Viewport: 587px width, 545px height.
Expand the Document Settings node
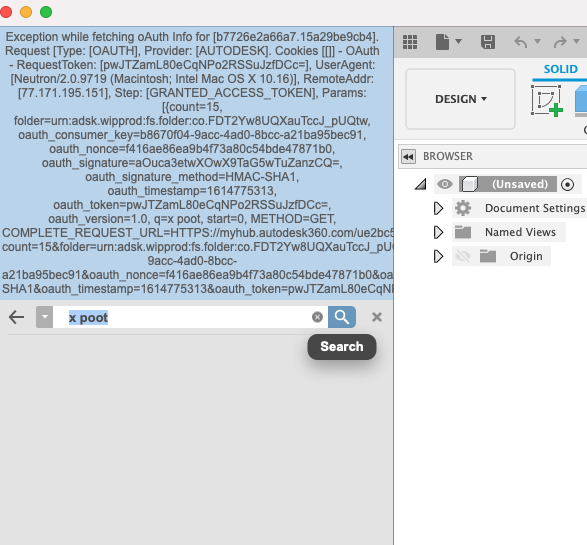[x=438, y=208]
